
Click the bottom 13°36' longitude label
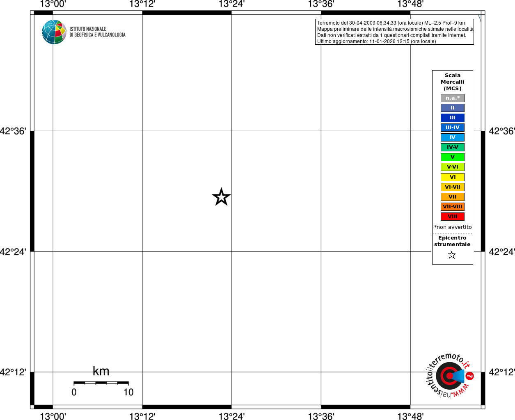point(321,416)
